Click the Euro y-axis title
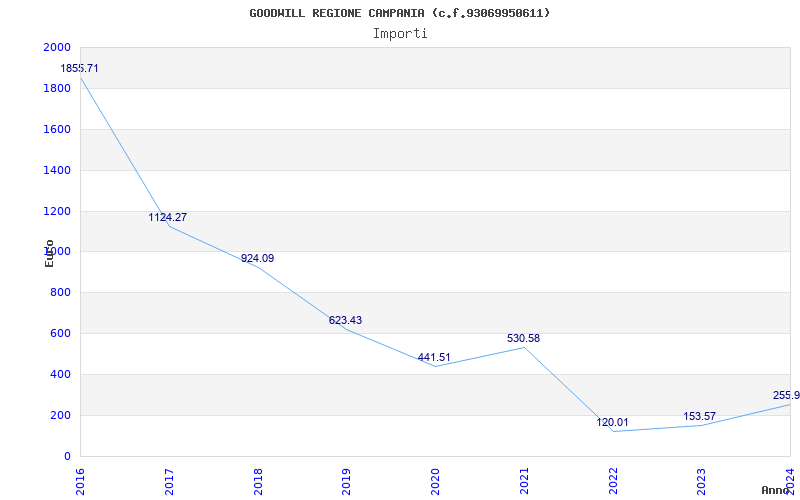Image resolution: width=800 pixels, height=500 pixels. tap(49, 253)
